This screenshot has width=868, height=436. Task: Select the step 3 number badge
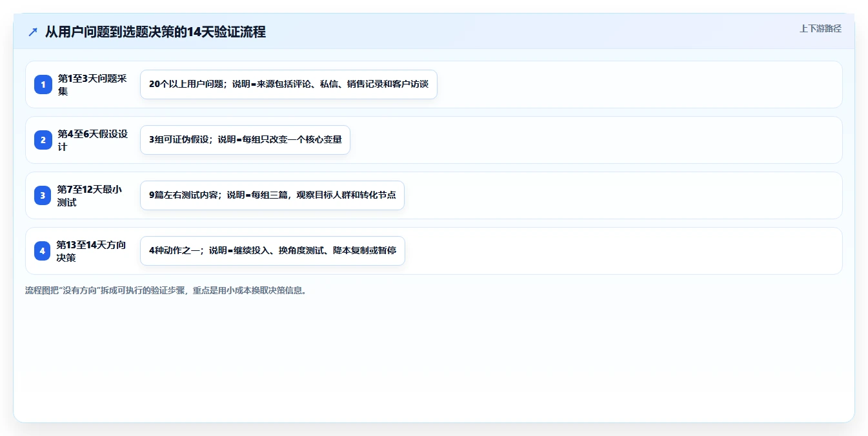(x=43, y=195)
